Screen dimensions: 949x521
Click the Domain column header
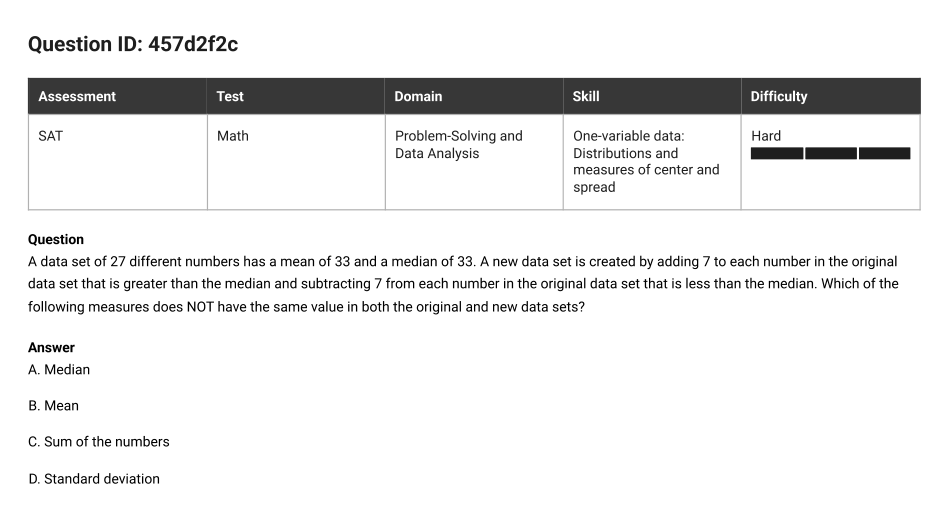click(x=474, y=96)
